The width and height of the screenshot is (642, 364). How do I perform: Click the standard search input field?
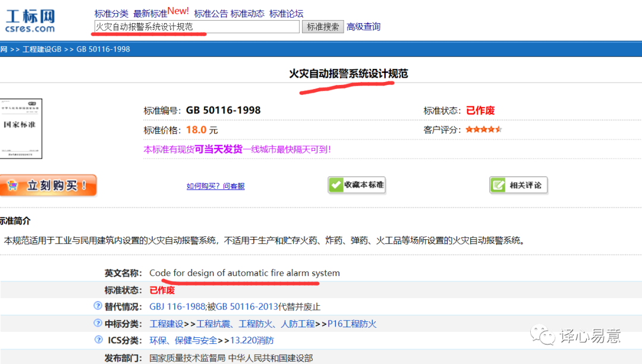[x=197, y=27]
